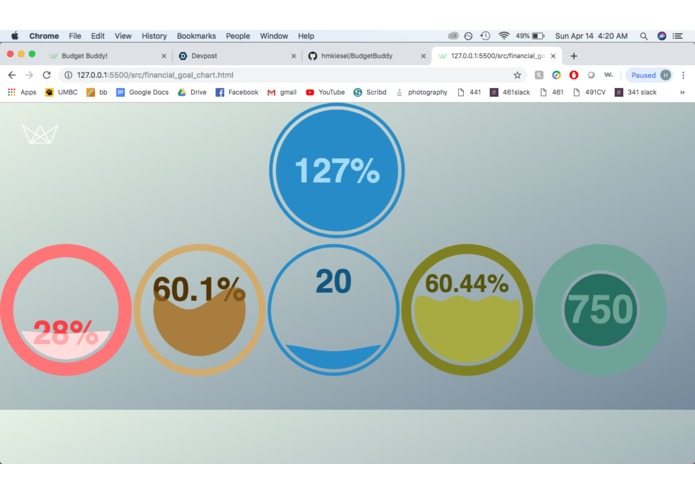Click the blue gauge showing 20
The image size is (695, 494).
point(333,310)
